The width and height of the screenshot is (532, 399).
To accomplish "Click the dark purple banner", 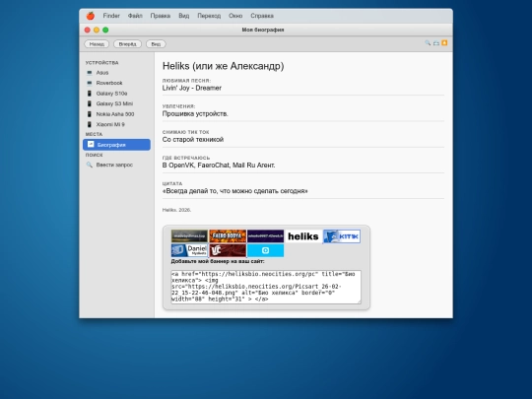I will coord(265,236).
